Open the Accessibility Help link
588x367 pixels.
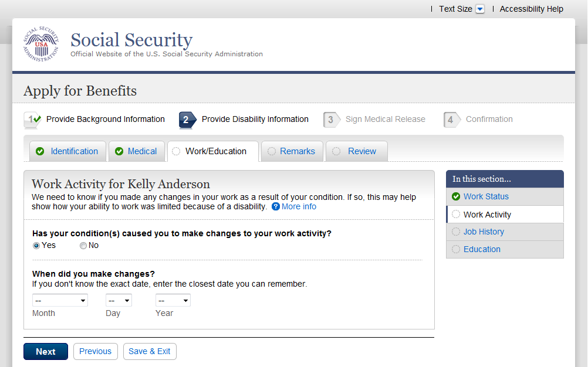point(531,9)
